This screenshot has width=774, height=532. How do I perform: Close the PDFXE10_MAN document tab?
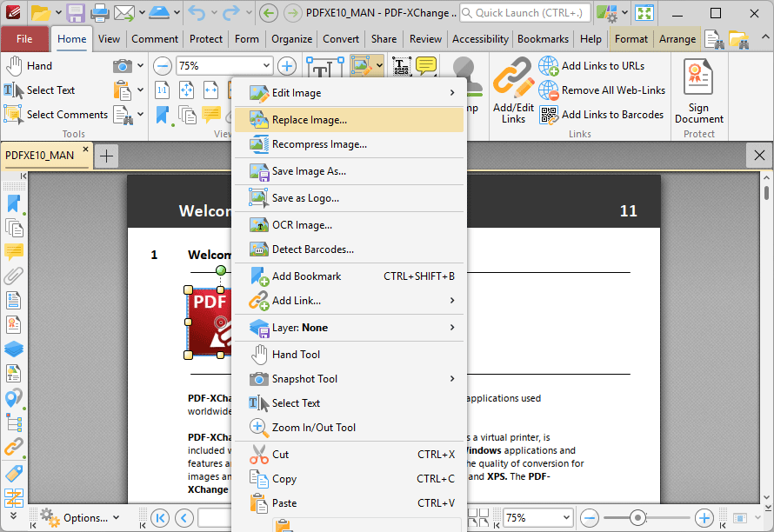coord(85,149)
